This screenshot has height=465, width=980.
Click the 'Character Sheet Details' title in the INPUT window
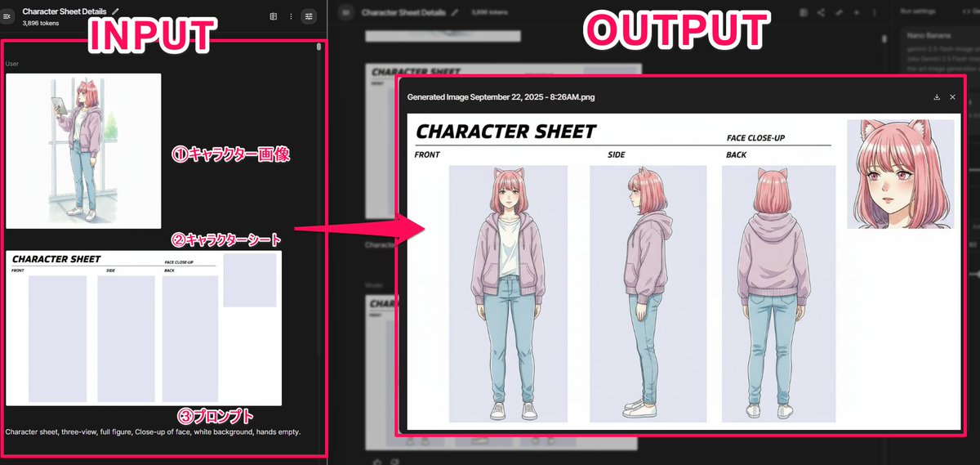65,11
